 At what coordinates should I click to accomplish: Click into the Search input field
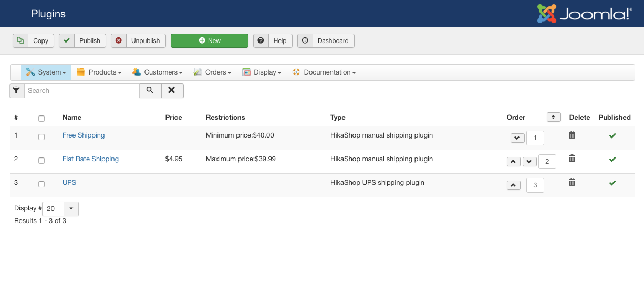point(81,90)
